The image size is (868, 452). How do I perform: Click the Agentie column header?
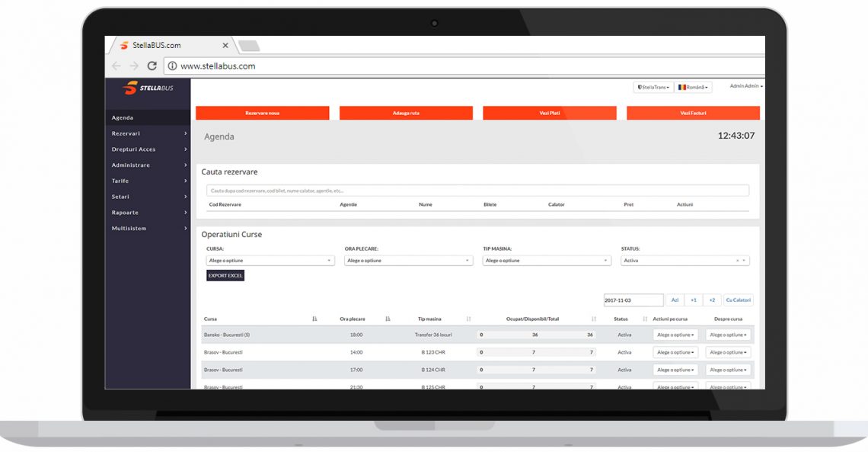pyautogui.click(x=348, y=204)
